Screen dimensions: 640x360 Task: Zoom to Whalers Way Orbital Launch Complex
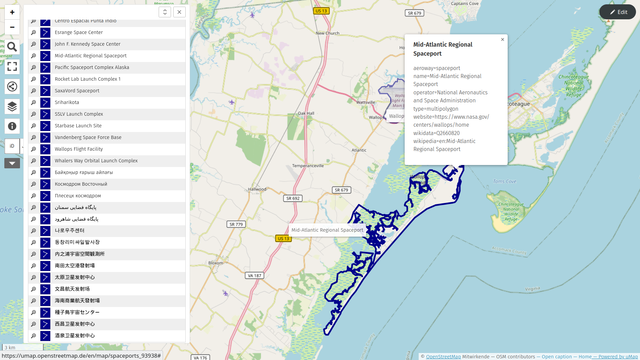[33, 161]
